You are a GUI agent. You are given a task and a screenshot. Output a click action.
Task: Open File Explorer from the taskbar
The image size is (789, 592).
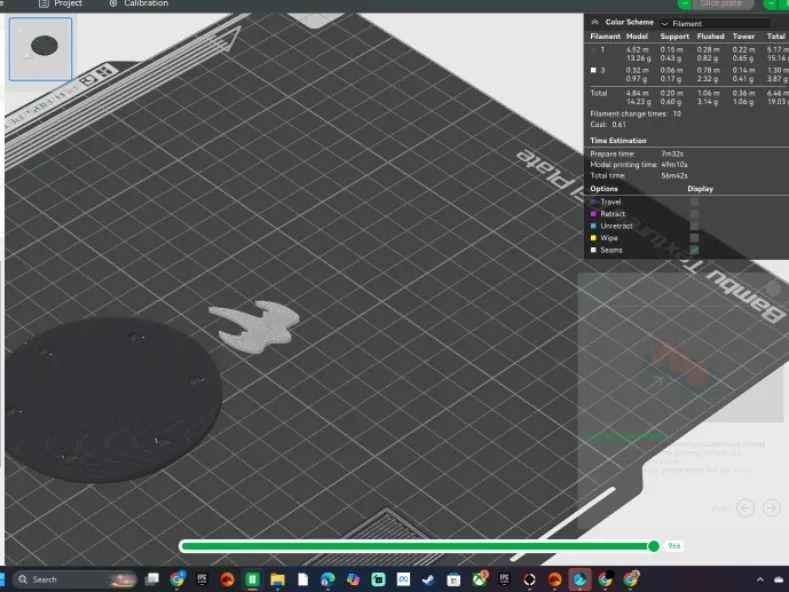tap(277, 579)
